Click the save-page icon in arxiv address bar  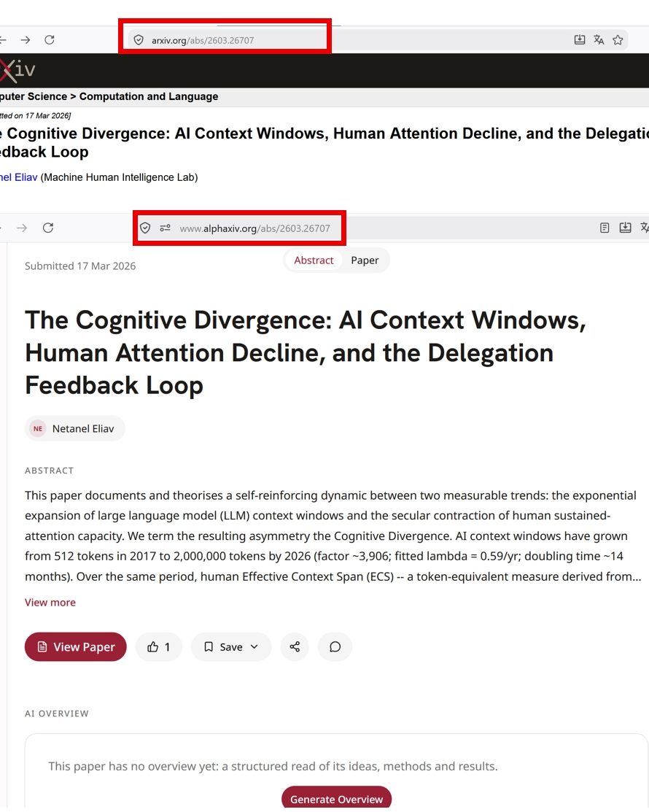click(580, 40)
